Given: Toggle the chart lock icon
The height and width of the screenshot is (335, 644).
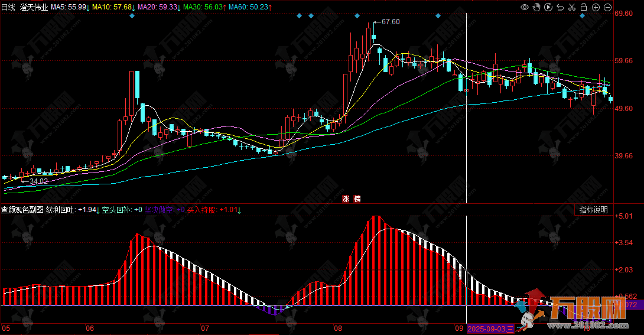Looking at the screenshot, I should [x=583, y=8].
